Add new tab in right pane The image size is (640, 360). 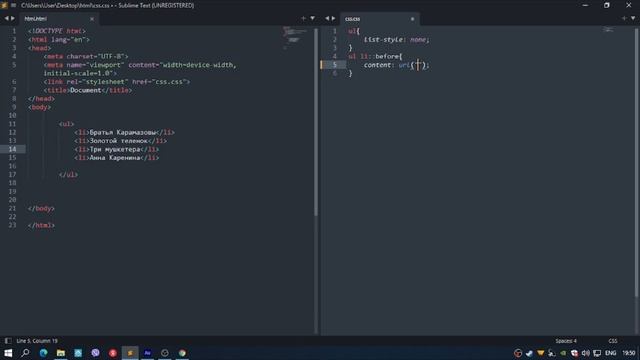click(x=624, y=18)
